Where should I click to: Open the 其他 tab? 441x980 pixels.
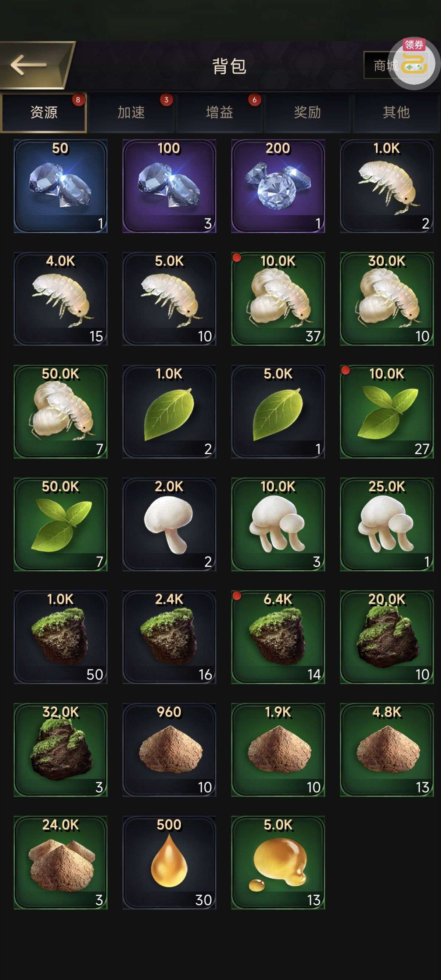[x=396, y=113]
